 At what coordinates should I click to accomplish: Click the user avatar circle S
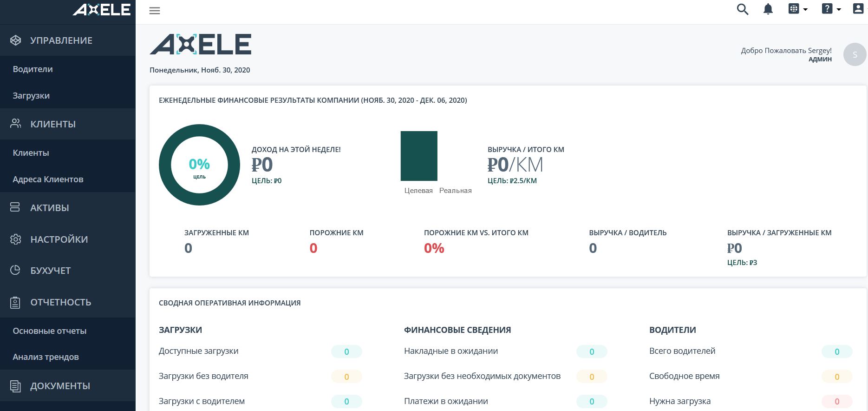tap(855, 54)
